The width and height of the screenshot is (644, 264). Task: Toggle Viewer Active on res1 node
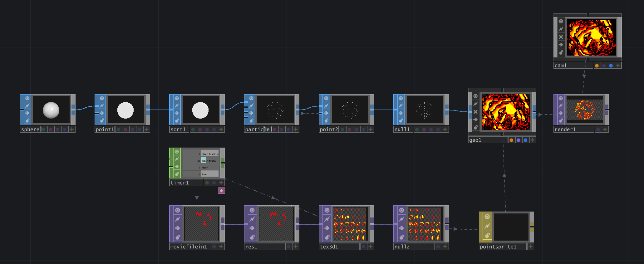pyautogui.click(x=252, y=210)
